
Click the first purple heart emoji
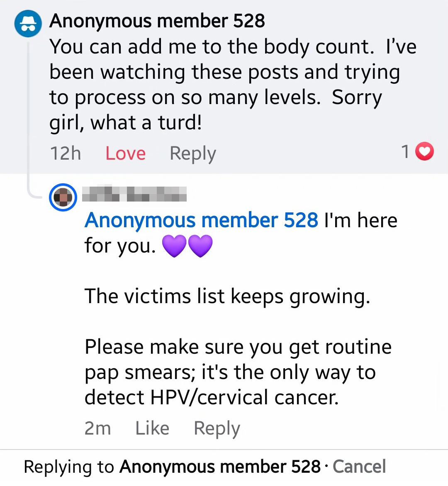174,245
